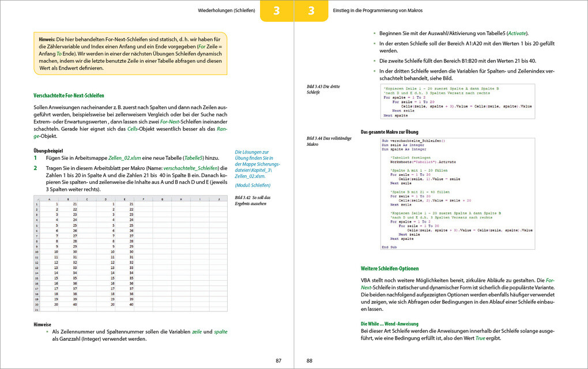
Task: Click the caption 'Bild 3.44 Das vollständige Makro'
Action: (329, 141)
